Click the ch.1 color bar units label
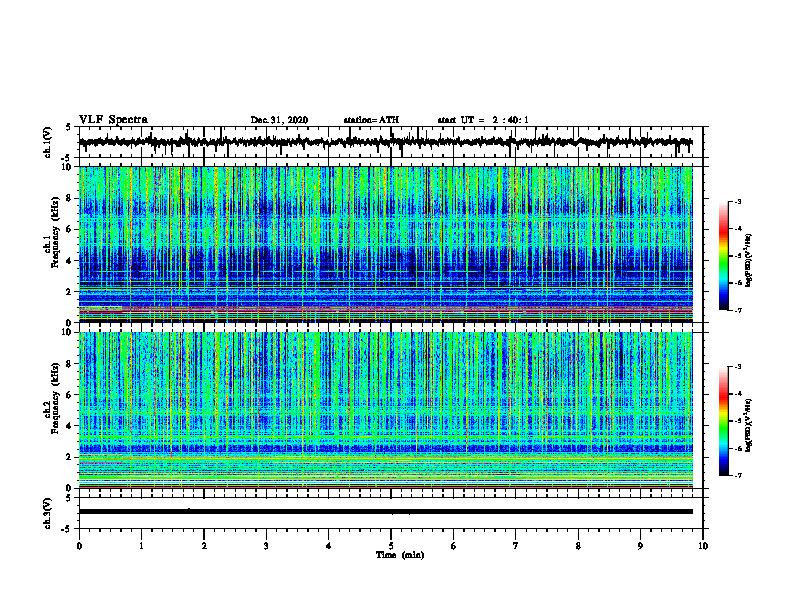 [749, 261]
